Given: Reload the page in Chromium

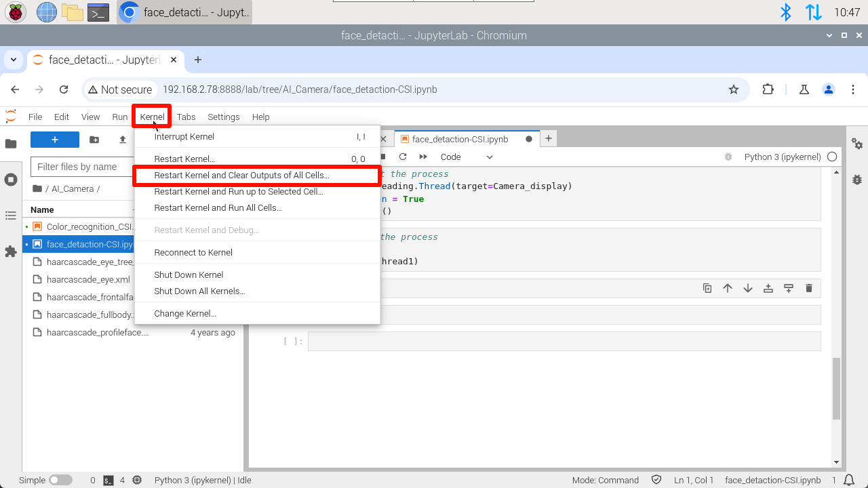Looking at the screenshot, I should [x=64, y=89].
